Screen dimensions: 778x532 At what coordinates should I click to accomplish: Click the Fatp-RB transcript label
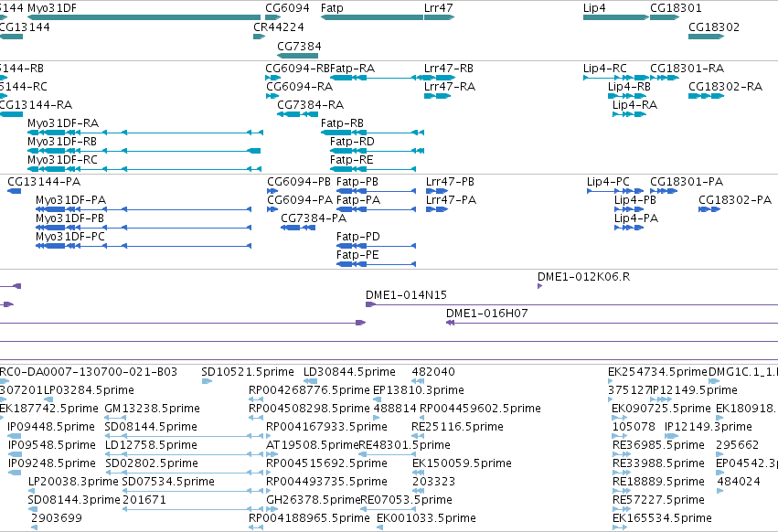tap(342, 123)
